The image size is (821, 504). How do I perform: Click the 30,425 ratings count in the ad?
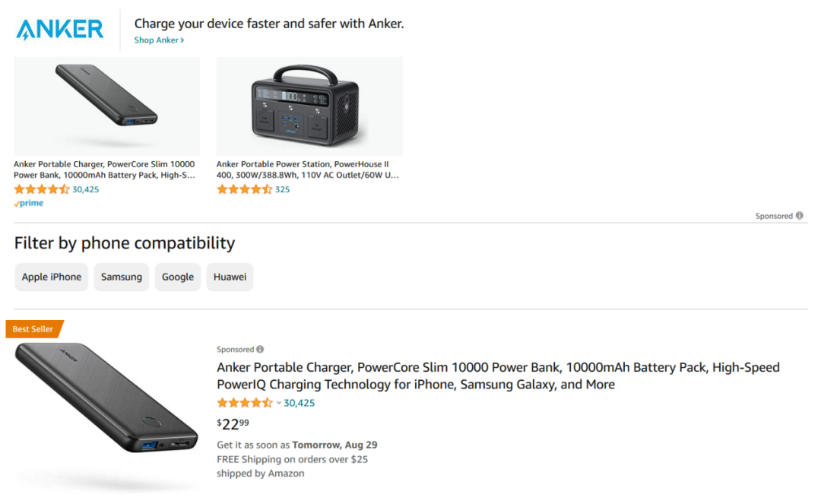coord(86,189)
